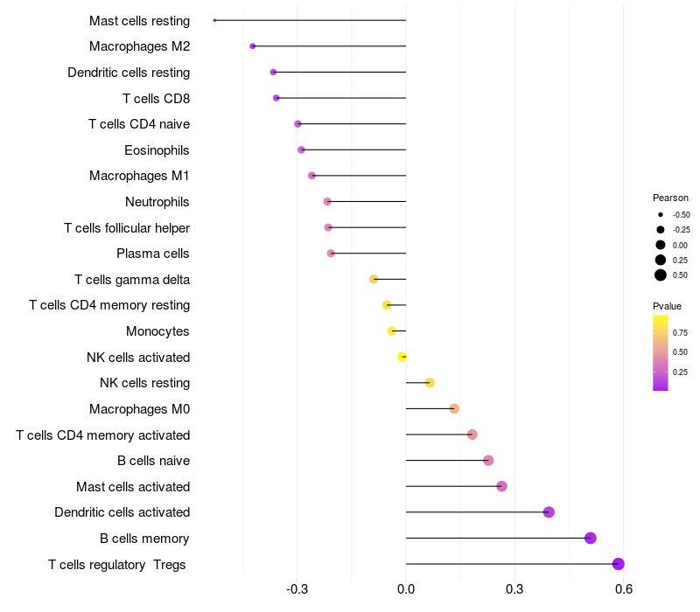Viewport: 700px width, 612px height.
Task: Select the T cells gamma delta dot
Action: pyautogui.click(x=374, y=279)
